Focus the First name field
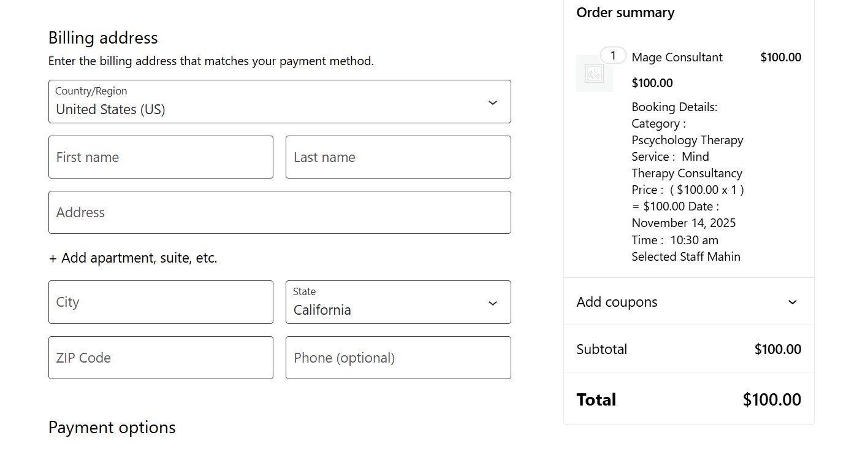The image size is (868, 454). (161, 157)
